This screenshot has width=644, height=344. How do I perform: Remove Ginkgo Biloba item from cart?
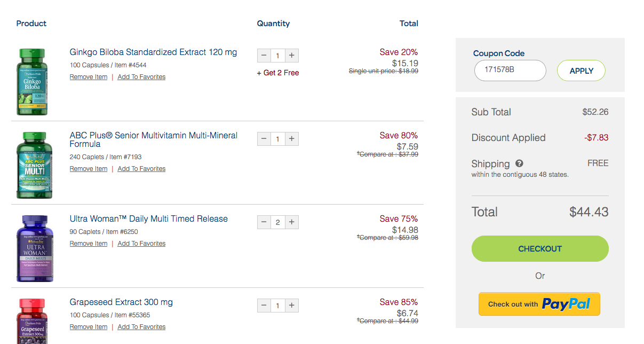tap(89, 77)
